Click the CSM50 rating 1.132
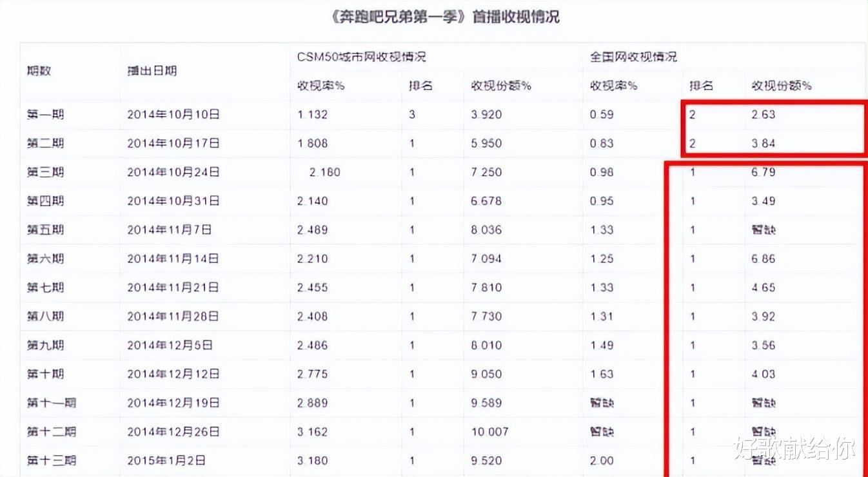This screenshot has width=868, height=477. (313, 115)
